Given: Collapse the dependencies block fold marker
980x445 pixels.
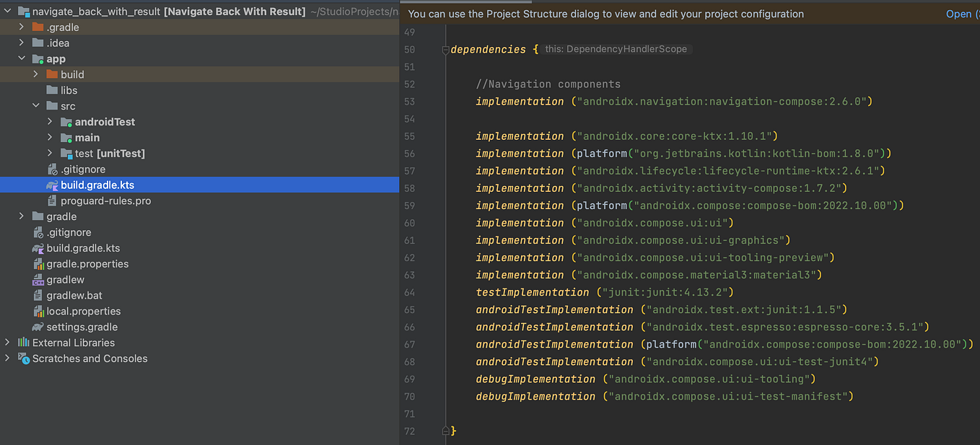Looking at the screenshot, I should (446, 50).
